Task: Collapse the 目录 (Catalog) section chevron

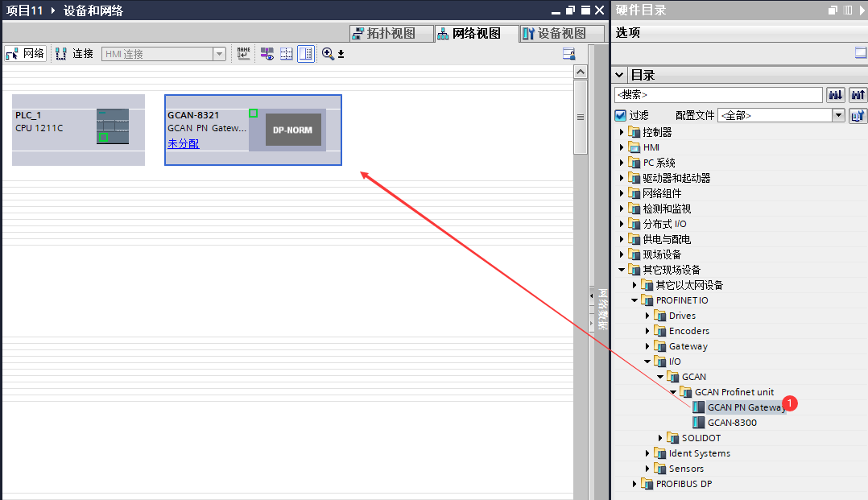Action: (x=620, y=75)
